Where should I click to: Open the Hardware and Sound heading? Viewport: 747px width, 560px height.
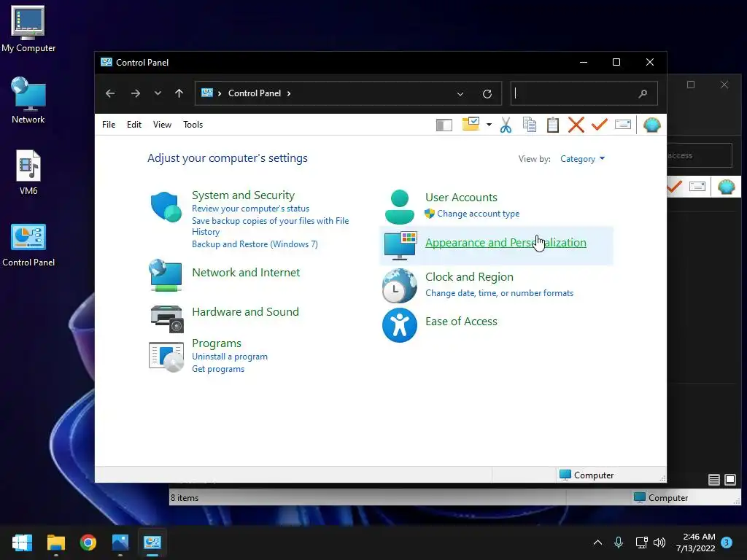[245, 312]
